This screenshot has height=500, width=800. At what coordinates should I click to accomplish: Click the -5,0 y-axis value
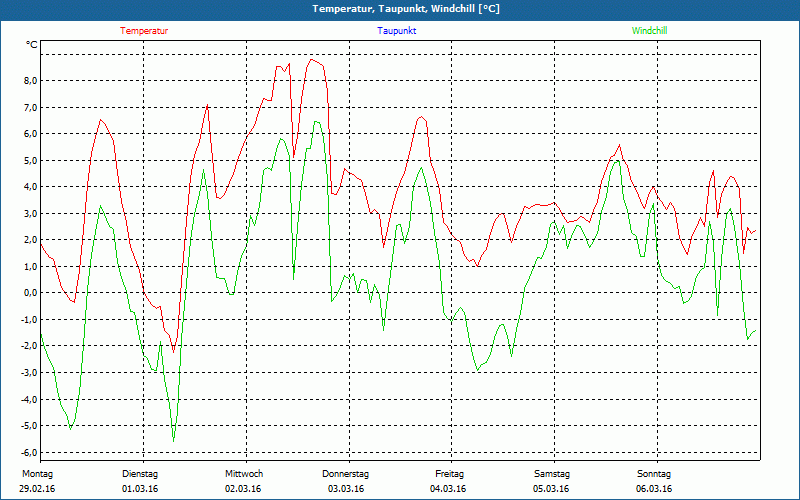pos(29,426)
